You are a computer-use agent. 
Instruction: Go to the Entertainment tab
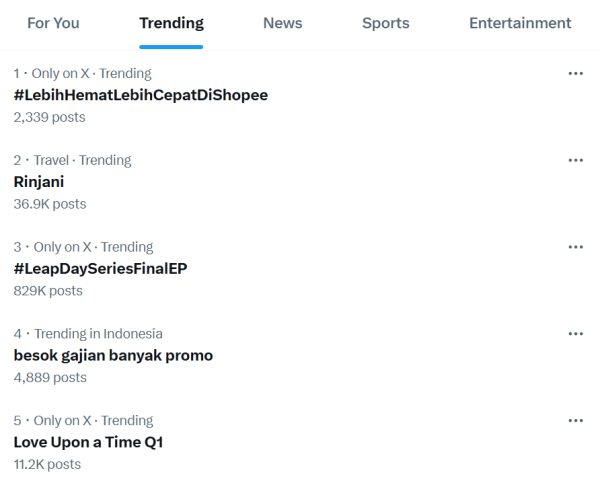(x=520, y=23)
